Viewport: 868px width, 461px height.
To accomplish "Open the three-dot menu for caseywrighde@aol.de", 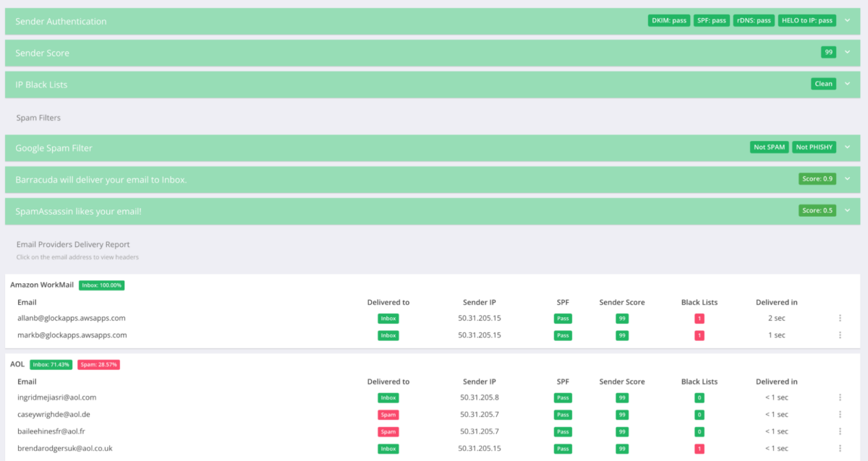I will coord(840,415).
